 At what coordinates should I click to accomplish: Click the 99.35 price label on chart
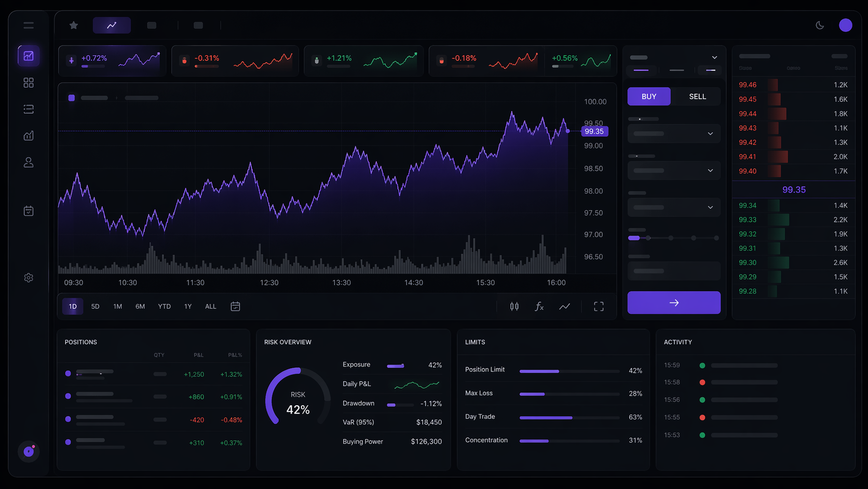(594, 131)
